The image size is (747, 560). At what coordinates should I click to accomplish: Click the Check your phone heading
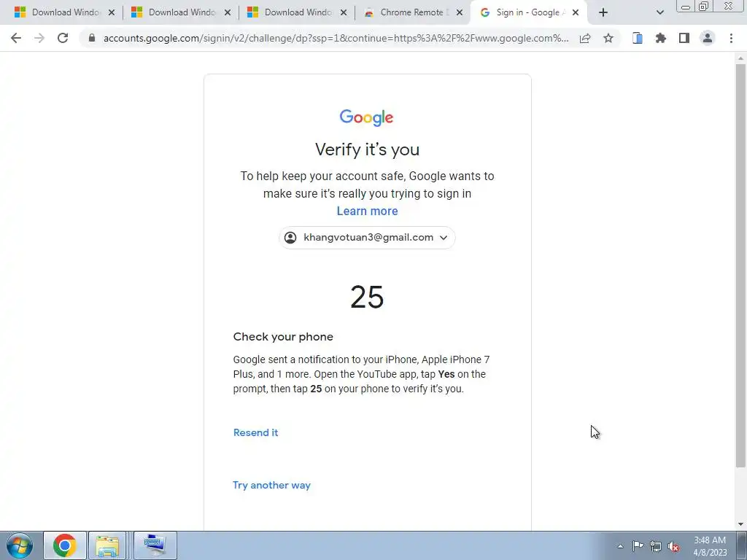coord(283,337)
